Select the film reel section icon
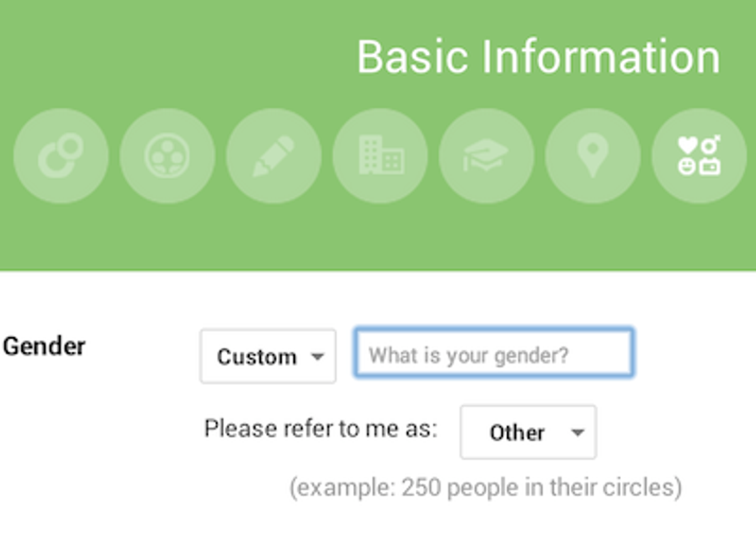The width and height of the screenshot is (756, 556). pos(167,156)
